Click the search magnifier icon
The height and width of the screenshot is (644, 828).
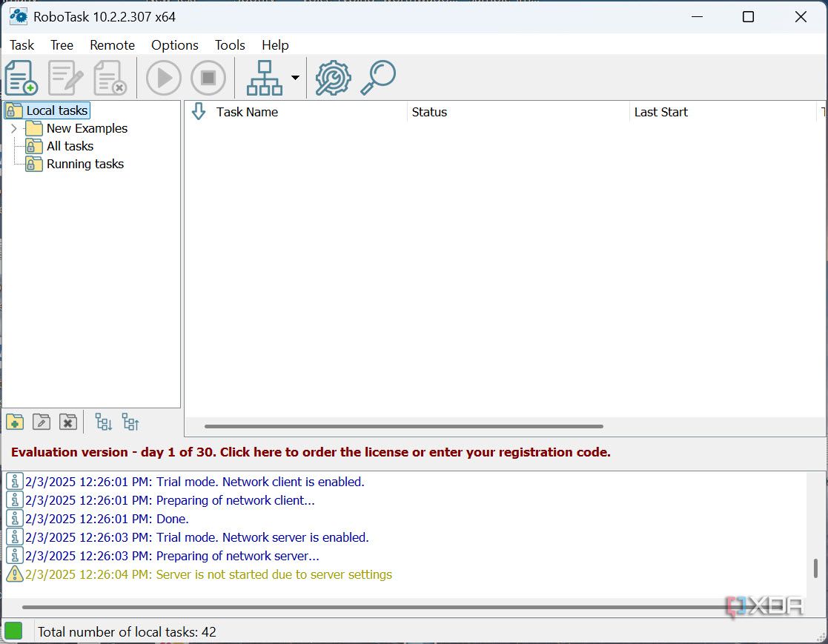[x=378, y=77]
